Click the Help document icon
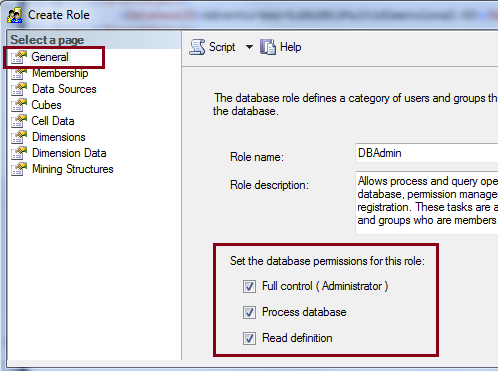This screenshot has width=498, height=373. click(x=268, y=47)
